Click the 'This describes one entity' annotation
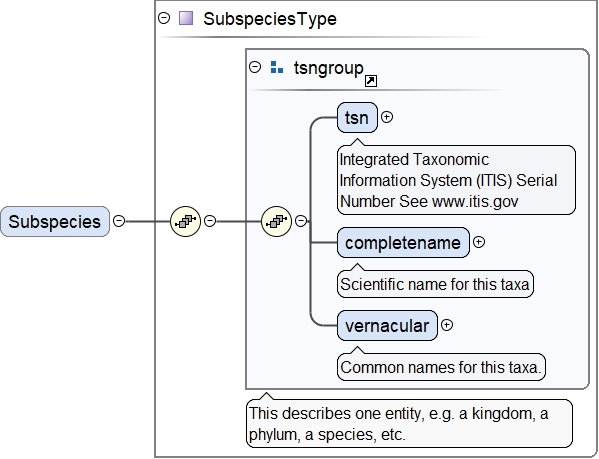599x459 pixels. click(410, 423)
